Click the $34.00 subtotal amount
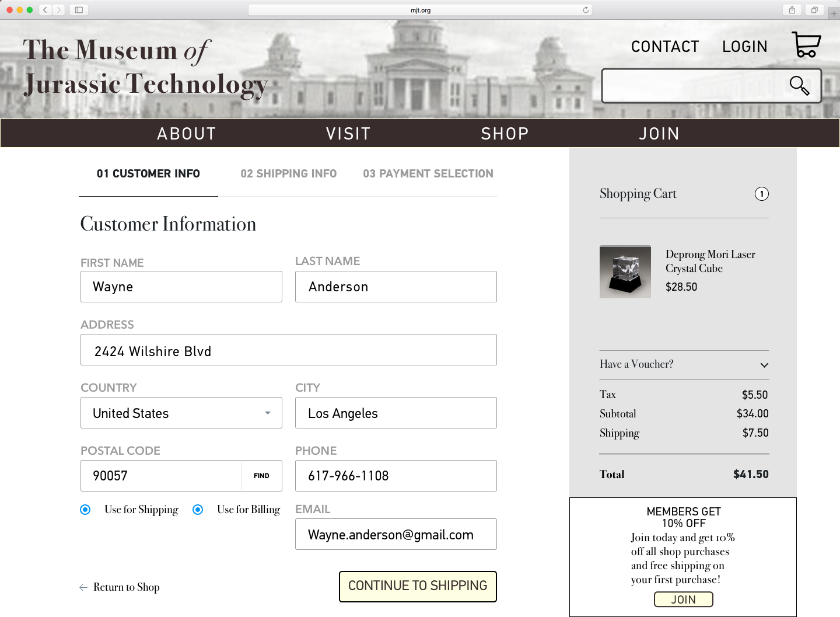Viewport: 840px width, 617px height. click(x=752, y=413)
